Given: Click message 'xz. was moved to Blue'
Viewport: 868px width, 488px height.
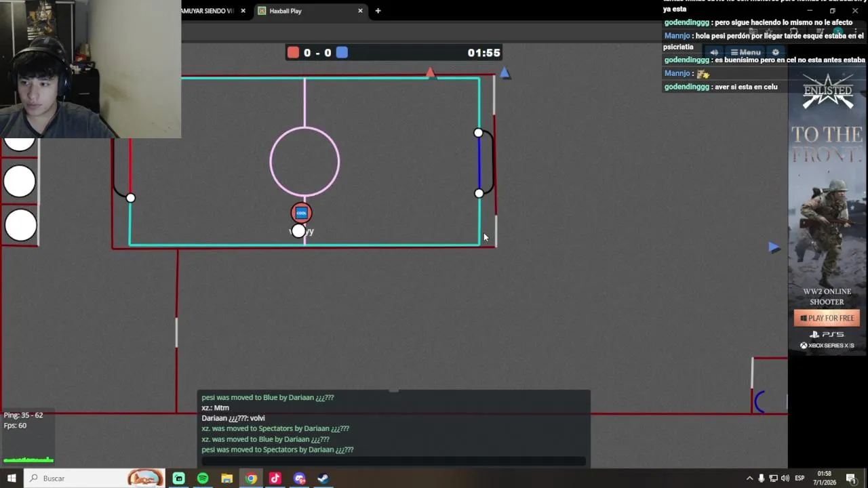Looking at the screenshot, I should pos(265,439).
